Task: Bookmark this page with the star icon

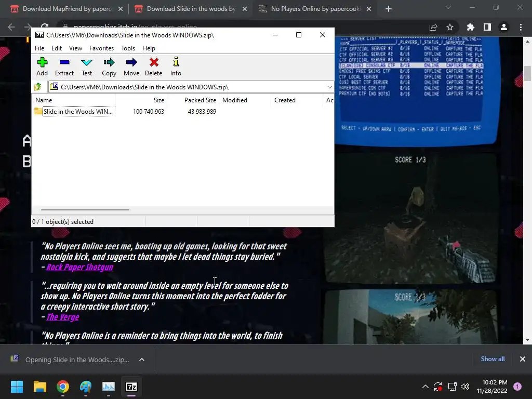Action: [450, 27]
